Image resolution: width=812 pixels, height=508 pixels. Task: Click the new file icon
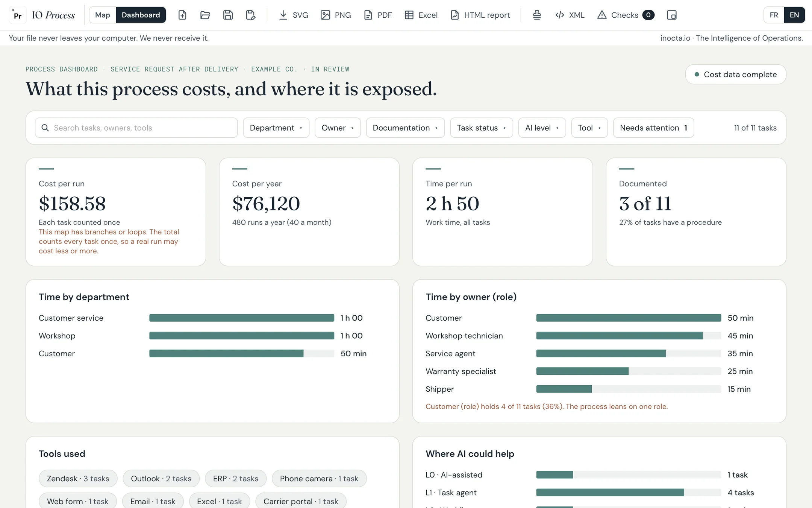pyautogui.click(x=182, y=15)
